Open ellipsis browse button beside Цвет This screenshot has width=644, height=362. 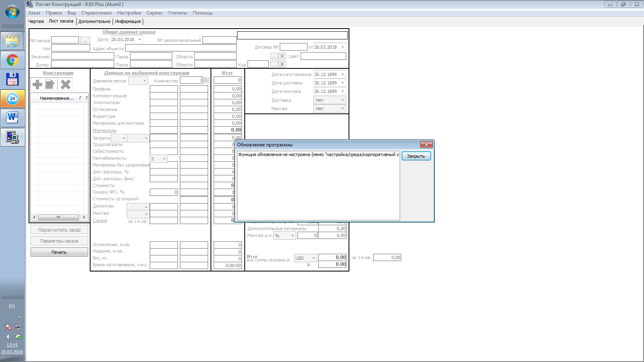tap(274, 56)
